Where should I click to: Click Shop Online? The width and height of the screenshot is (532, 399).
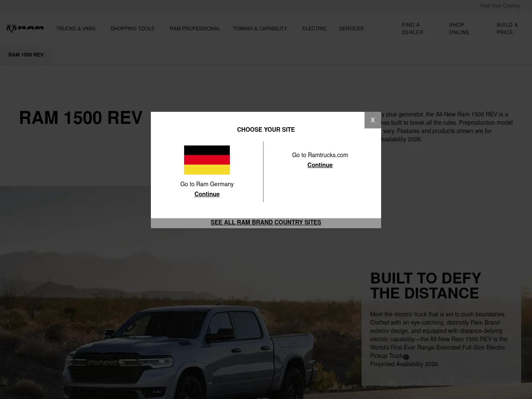point(459,29)
